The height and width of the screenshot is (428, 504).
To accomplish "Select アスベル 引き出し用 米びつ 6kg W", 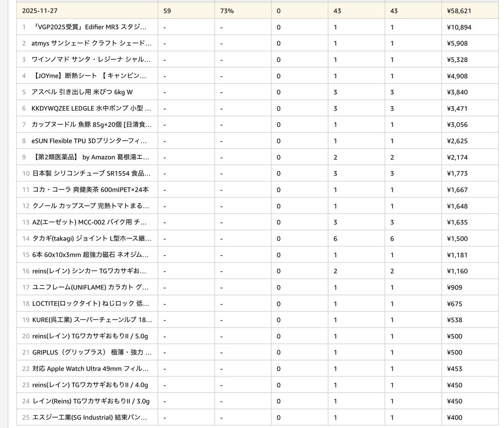I will [82, 92].
